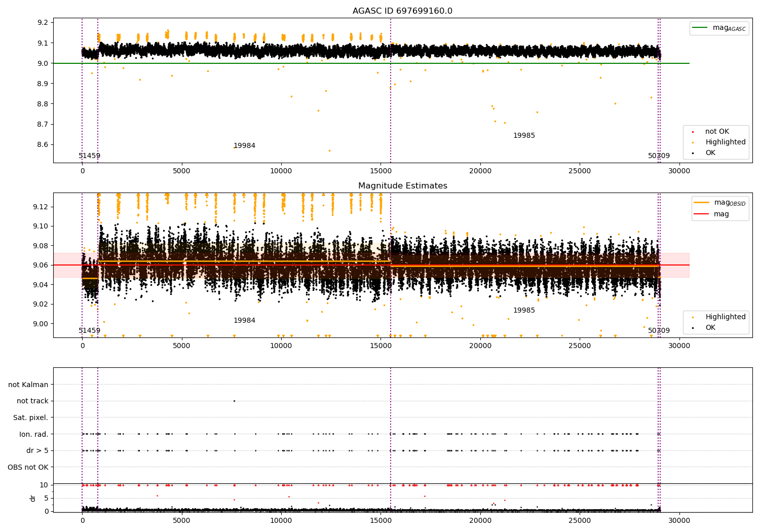This screenshot has width=760, height=532.
Task: Click the 8.9 y-axis tick label
Action: (x=43, y=84)
